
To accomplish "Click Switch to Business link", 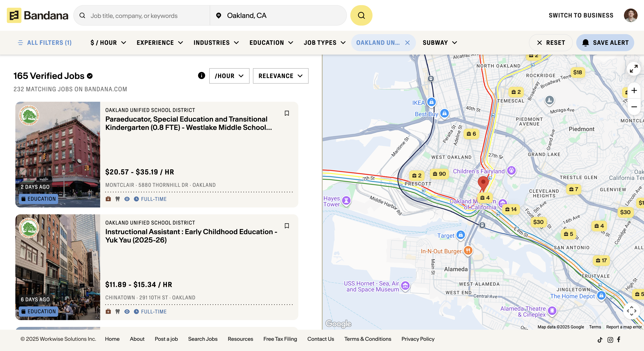I will [x=581, y=16].
